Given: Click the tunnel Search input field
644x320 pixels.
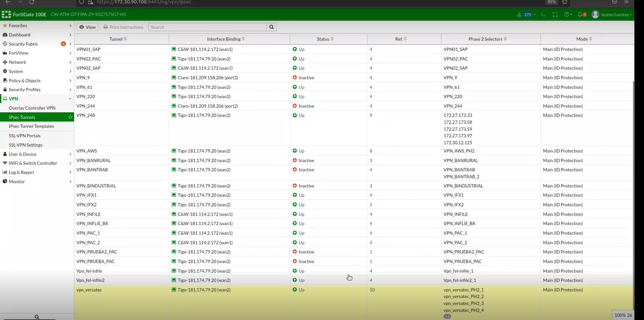Looking at the screenshot, I should pyautogui.click(x=207, y=27).
